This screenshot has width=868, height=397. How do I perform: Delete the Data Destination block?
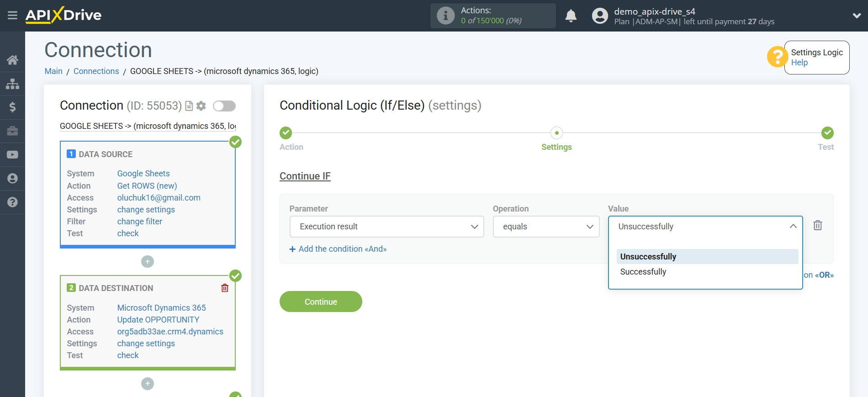point(225,288)
